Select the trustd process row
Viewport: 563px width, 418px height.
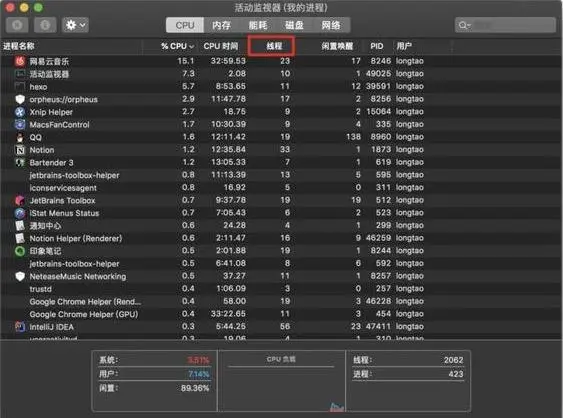pyautogui.click(x=282, y=289)
